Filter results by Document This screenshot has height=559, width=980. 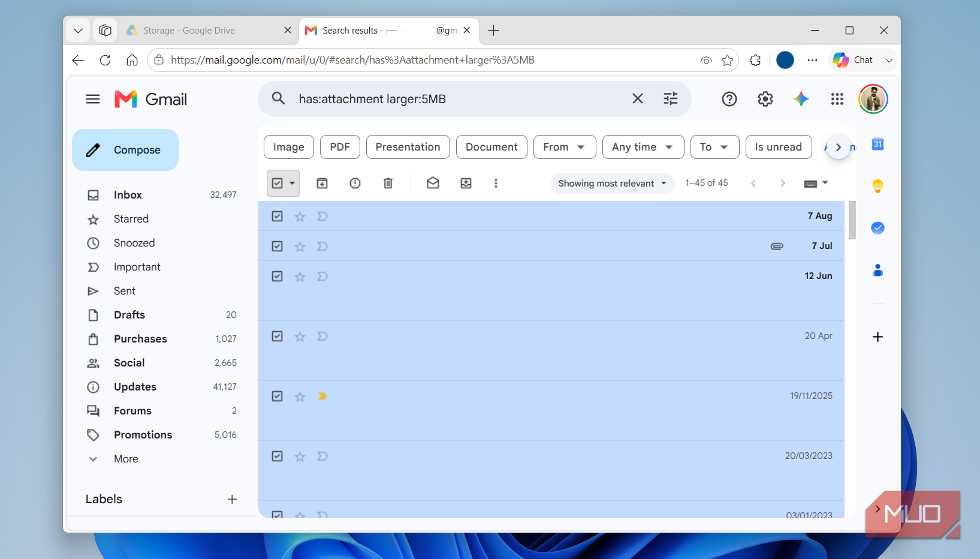(491, 147)
